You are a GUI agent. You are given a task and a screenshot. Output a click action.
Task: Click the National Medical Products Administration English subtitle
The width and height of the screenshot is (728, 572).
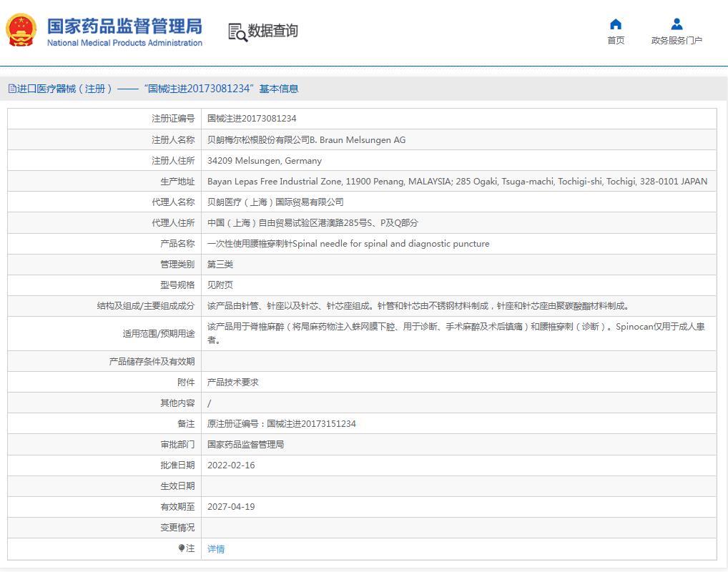coord(124,43)
